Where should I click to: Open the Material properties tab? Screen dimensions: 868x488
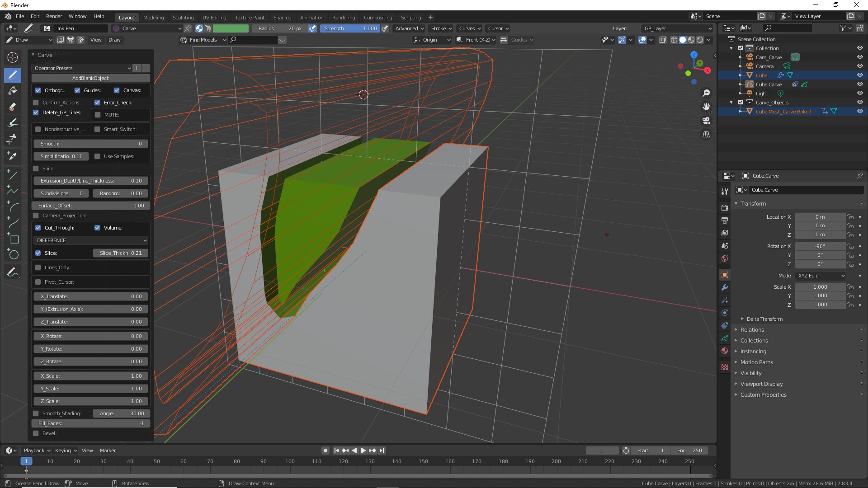click(725, 351)
